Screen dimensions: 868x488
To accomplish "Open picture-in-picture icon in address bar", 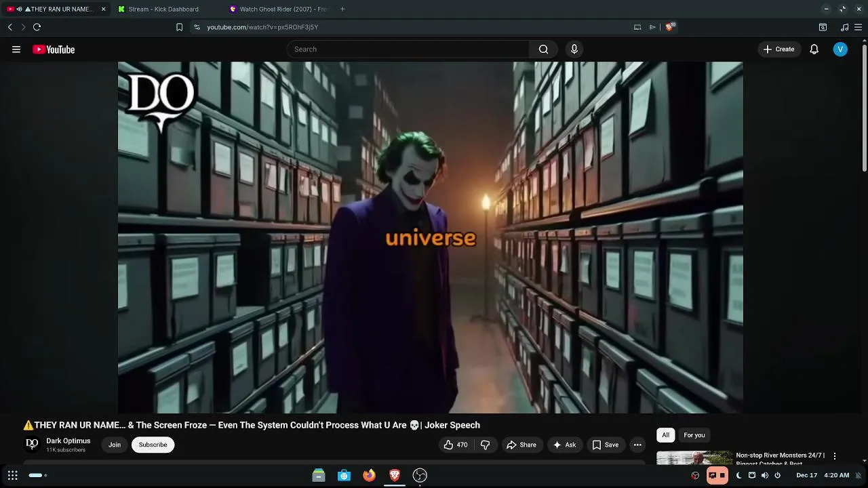I will point(637,27).
